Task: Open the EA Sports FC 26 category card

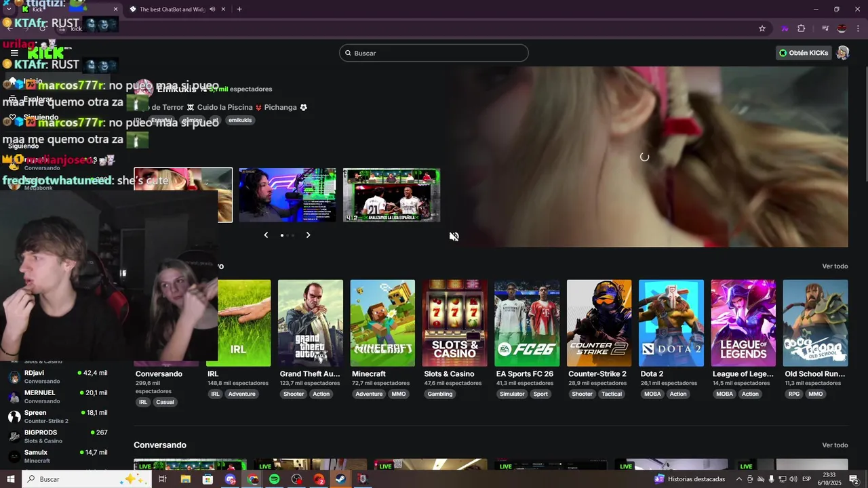Action: tap(527, 323)
